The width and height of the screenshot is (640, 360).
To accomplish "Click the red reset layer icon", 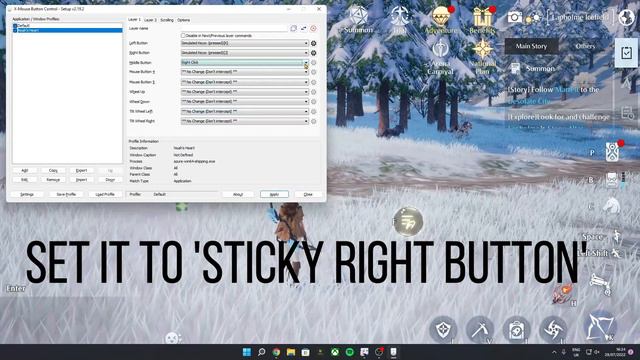I will point(313,29).
